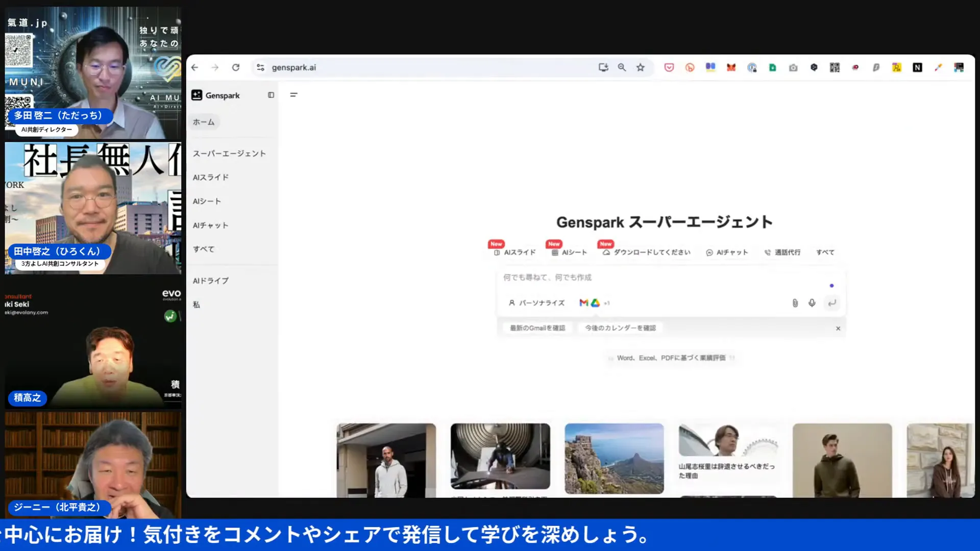Open the green sheet extension icon
Screen dimensions: 980x551
click(x=773, y=67)
